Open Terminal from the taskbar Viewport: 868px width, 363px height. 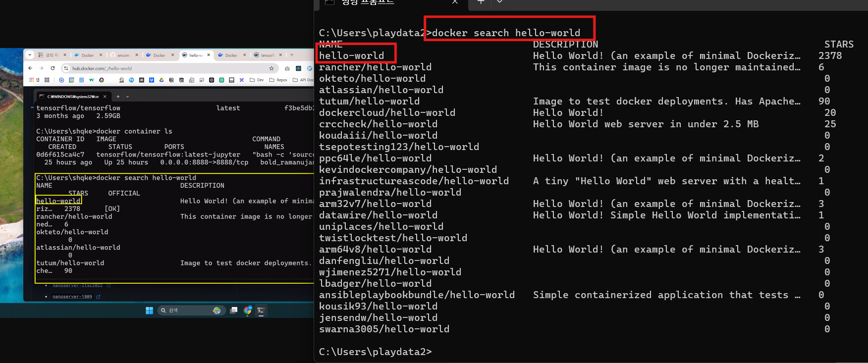(261, 311)
